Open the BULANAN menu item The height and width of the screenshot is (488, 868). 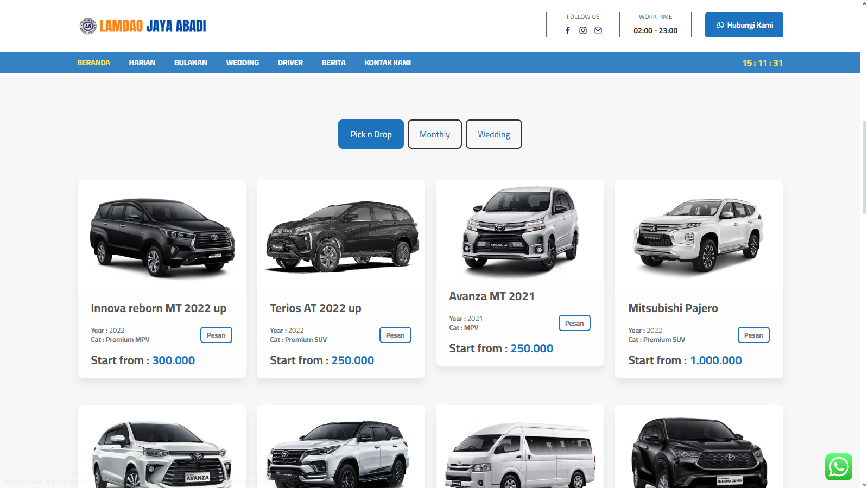(x=191, y=62)
